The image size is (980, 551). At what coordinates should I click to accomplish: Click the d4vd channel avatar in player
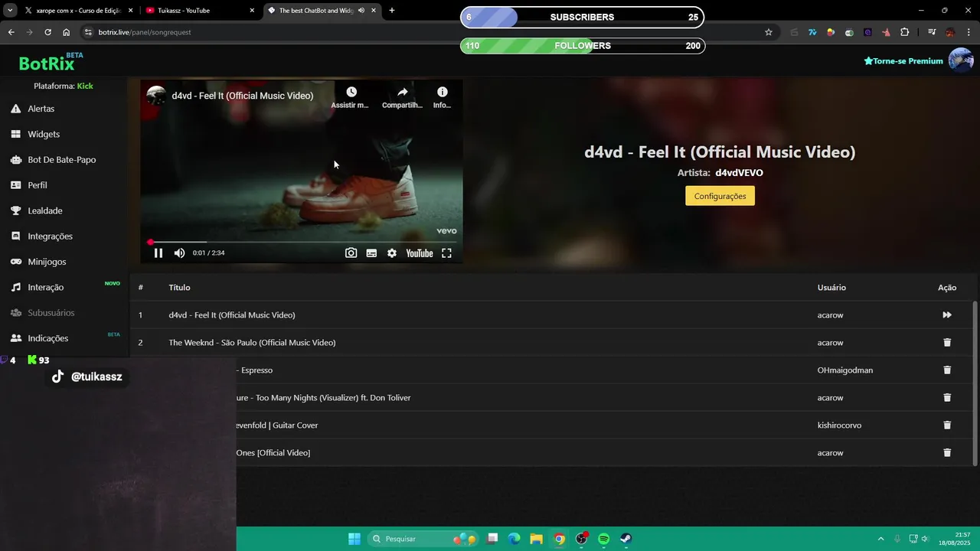pyautogui.click(x=156, y=96)
